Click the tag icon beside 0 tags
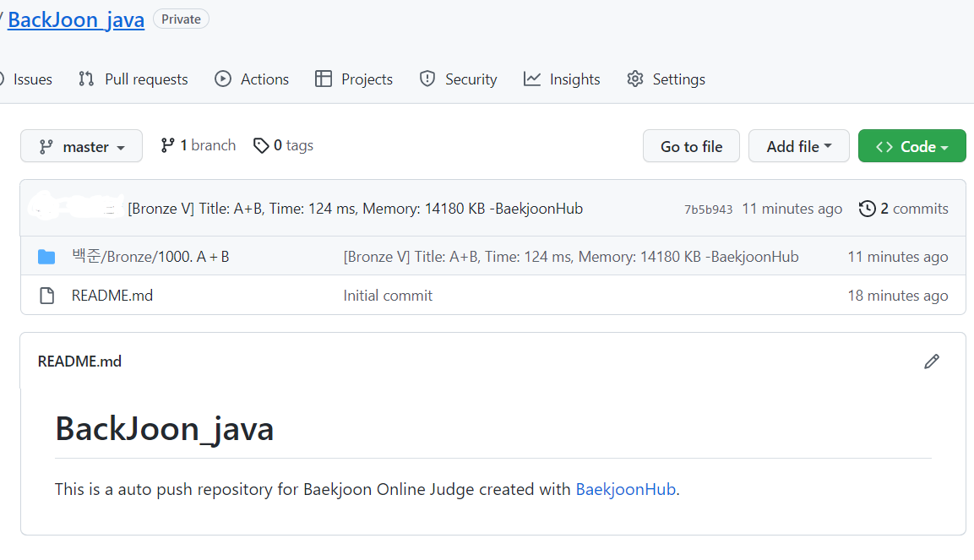 click(x=261, y=145)
